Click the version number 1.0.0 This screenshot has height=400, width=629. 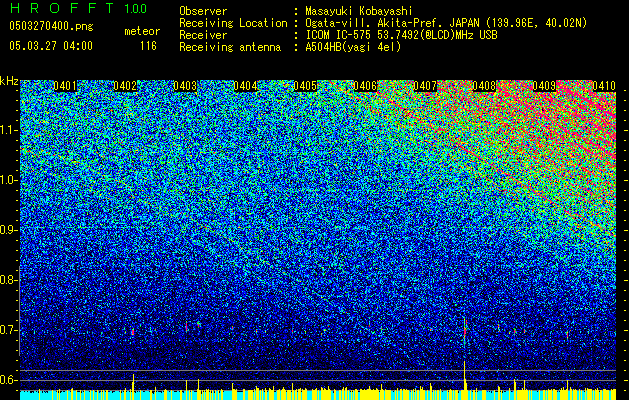136,8
